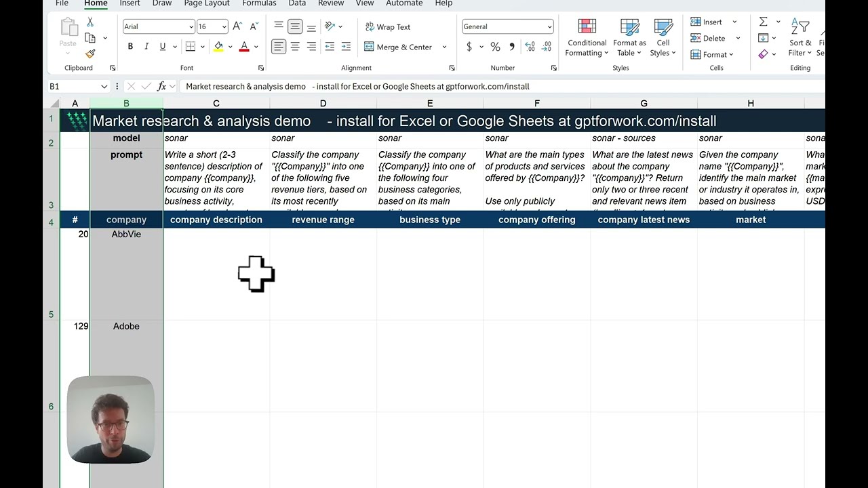Click the Increase Indent icon
Screen dimensions: 868x488
pos(346,47)
